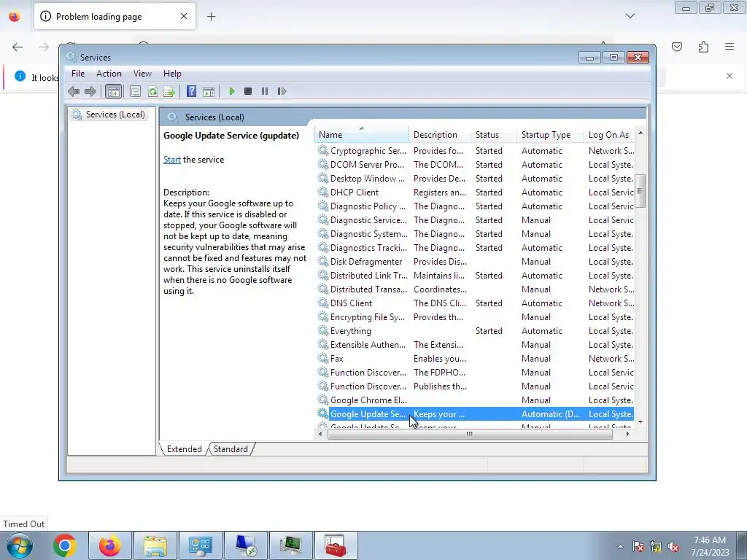Select the Desktop Window Manager row

point(474,179)
